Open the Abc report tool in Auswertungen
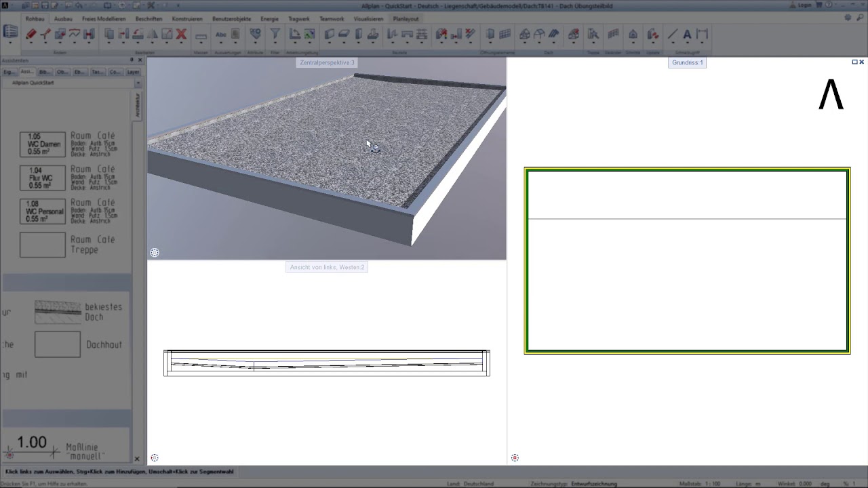Screen dimensions: 868x488 coord(220,34)
